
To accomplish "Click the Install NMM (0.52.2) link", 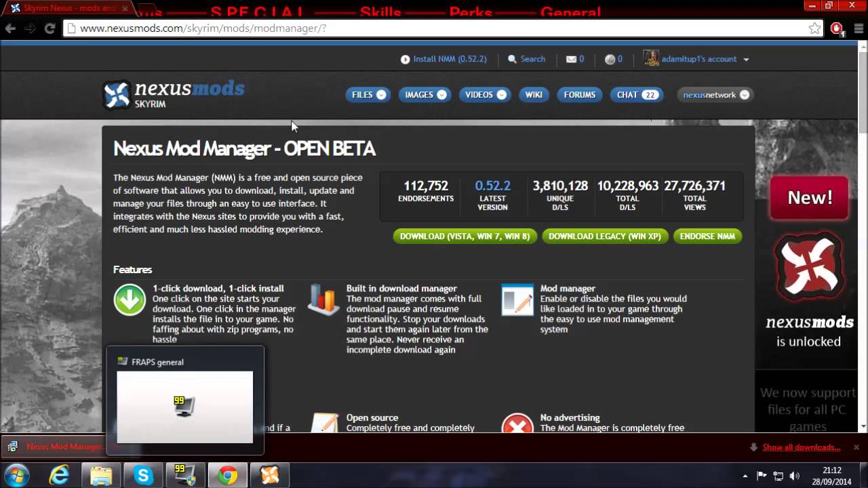I will tap(450, 59).
